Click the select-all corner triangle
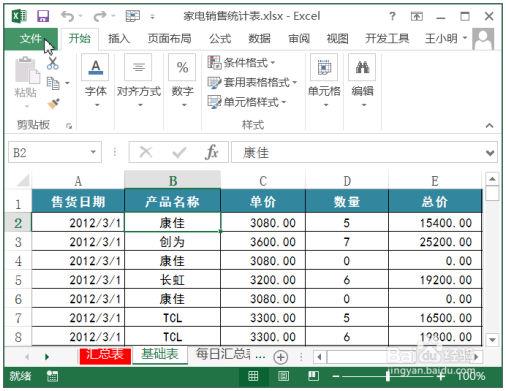The height and width of the screenshot is (391, 506). pyautogui.click(x=23, y=181)
